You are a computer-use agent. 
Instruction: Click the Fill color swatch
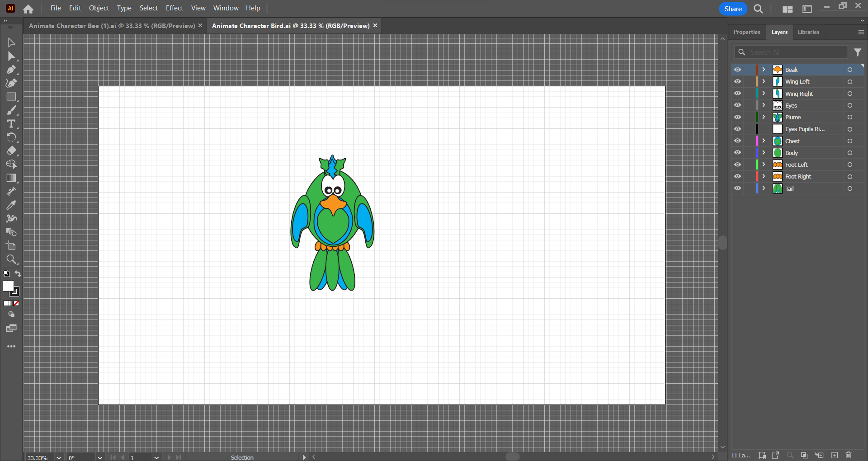tap(8, 286)
